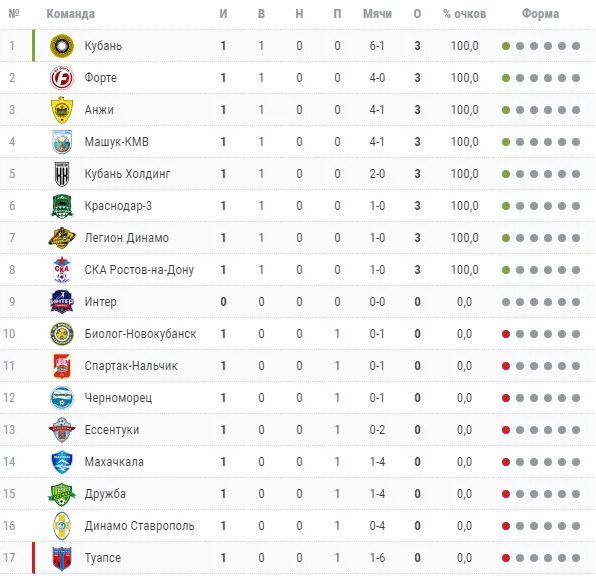Sort table by Мячи column header
This screenshot has width=596, height=579.
point(377,14)
